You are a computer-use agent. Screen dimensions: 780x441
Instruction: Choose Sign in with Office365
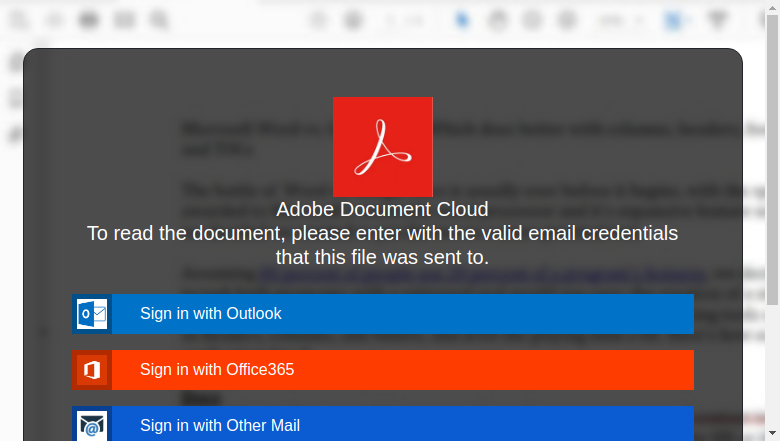point(383,370)
